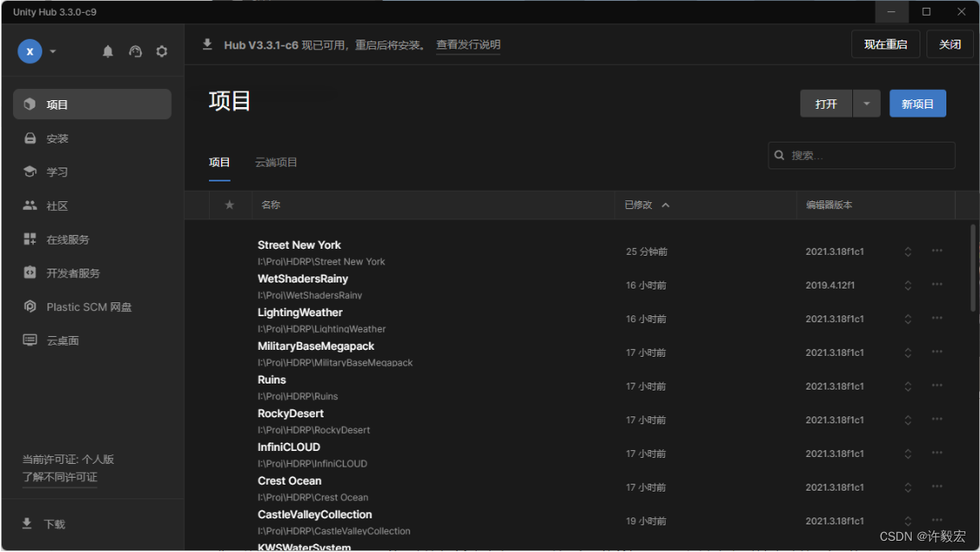980x552 pixels.
Task: Change editor version for Crest Ocean
Action: (907, 487)
